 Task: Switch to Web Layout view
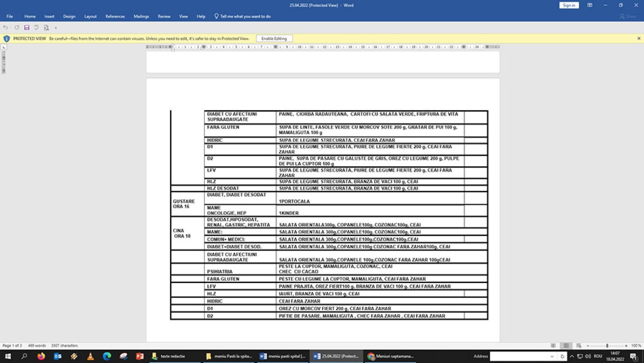pyautogui.click(x=579, y=346)
